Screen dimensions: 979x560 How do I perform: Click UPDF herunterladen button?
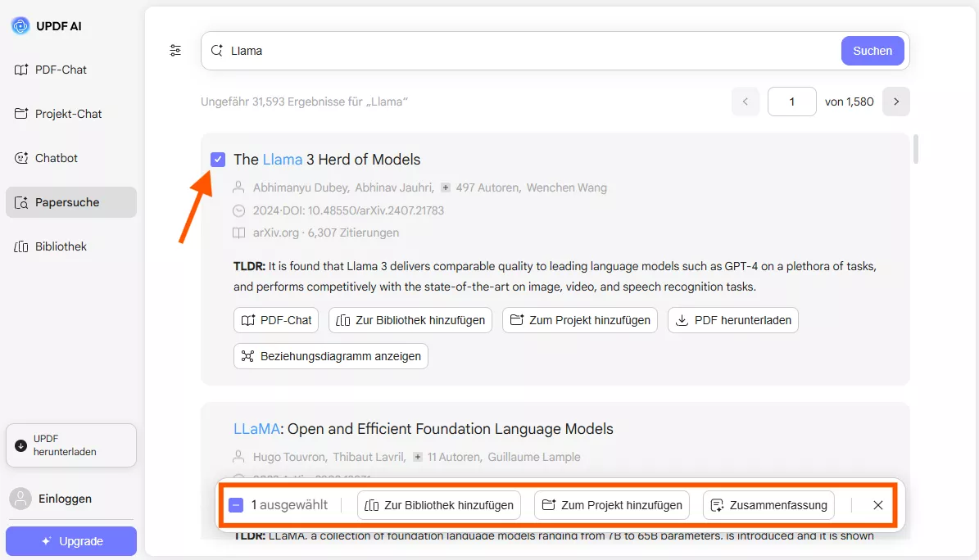point(71,445)
